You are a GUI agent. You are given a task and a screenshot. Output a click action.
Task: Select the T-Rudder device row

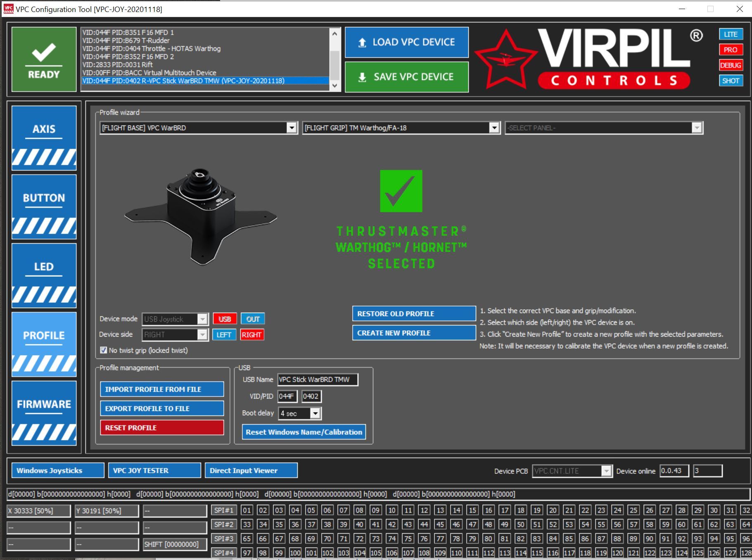[205, 40]
